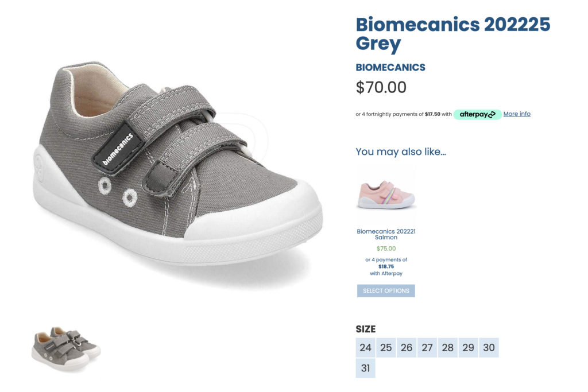Select size 31

pyautogui.click(x=366, y=368)
